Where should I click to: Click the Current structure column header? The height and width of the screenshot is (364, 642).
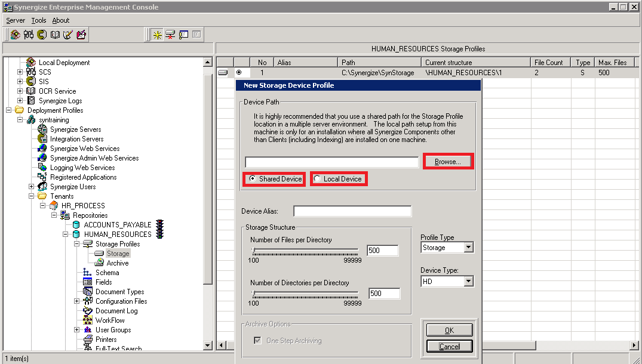tap(476, 63)
